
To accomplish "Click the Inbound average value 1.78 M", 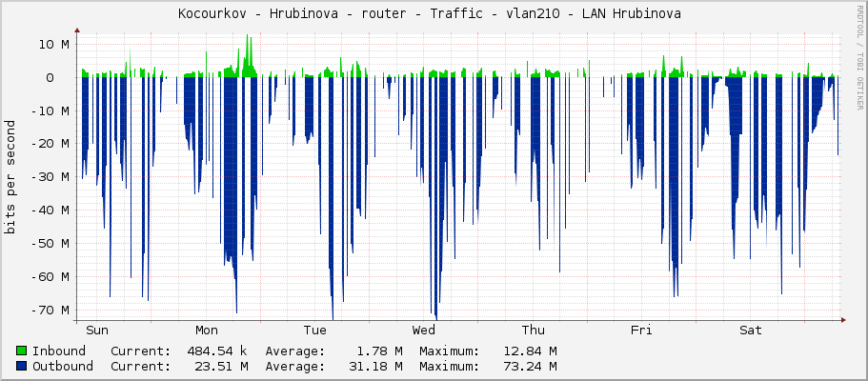I will pos(379,351).
